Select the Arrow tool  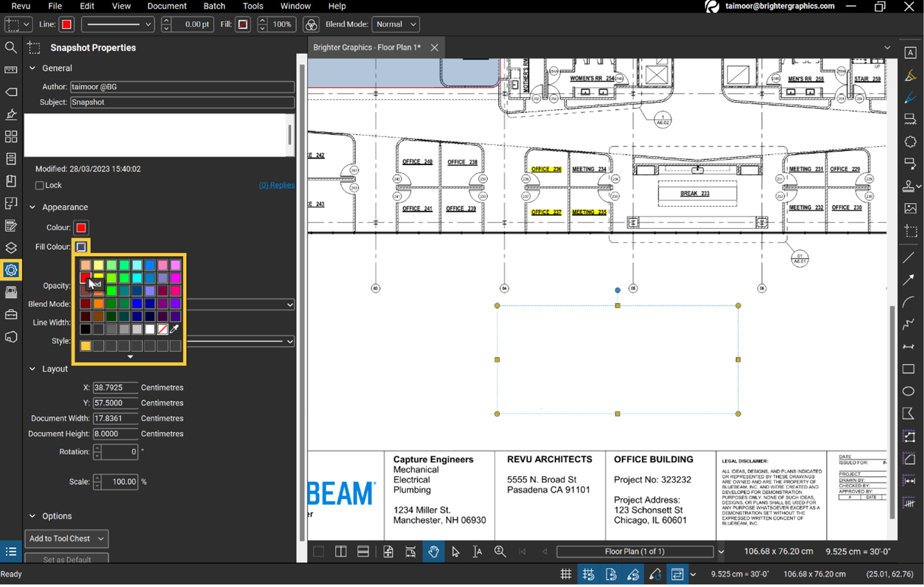click(x=909, y=280)
